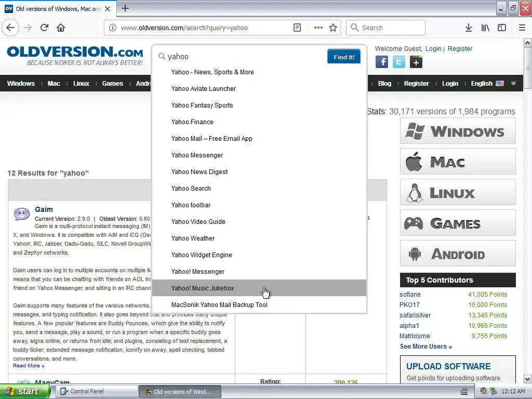Choose Yahoo Aviate Launcher suggestion
This screenshot has width=532, height=399.
pos(259,88)
